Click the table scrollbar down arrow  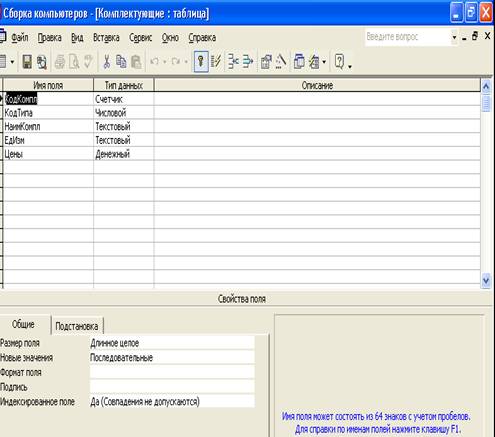click(x=486, y=281)
